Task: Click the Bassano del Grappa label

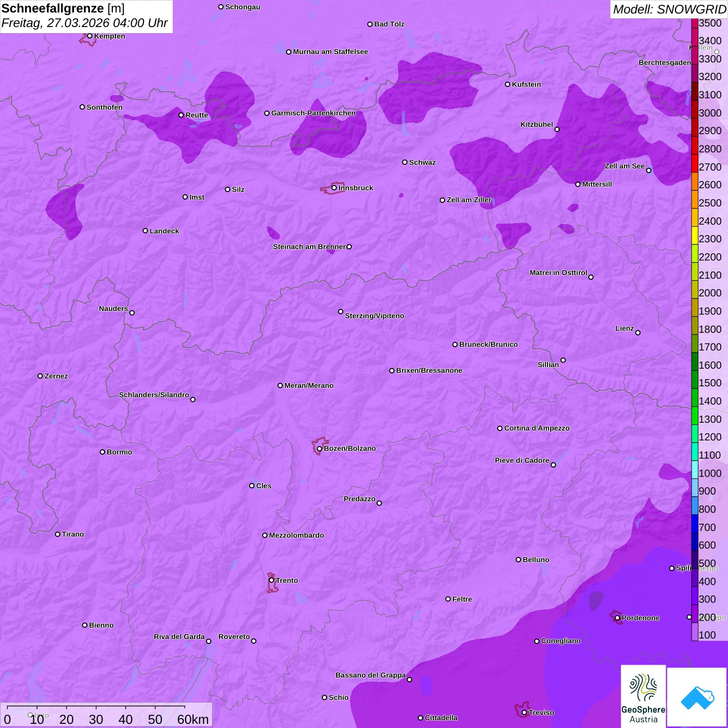Action: point(371,675)
